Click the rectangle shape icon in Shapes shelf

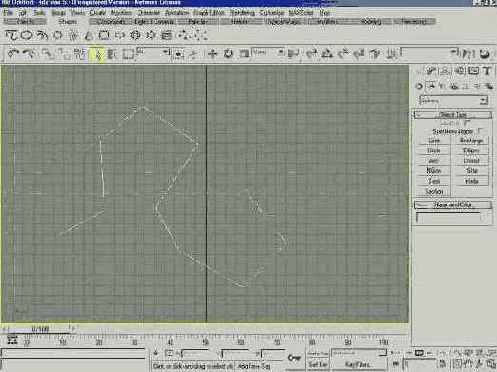pos(104,35)
